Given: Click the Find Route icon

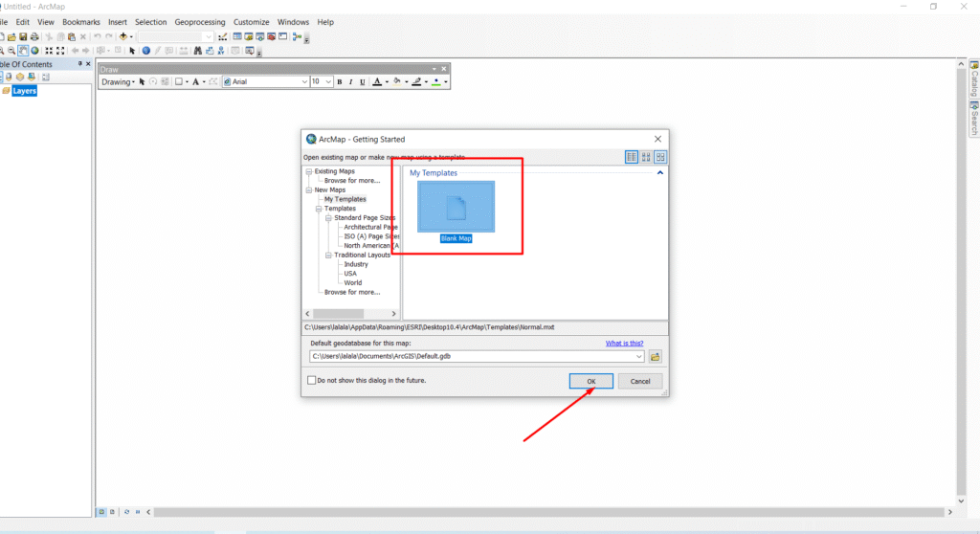Looking at the screenshot, I should click(x=210, y=51).
